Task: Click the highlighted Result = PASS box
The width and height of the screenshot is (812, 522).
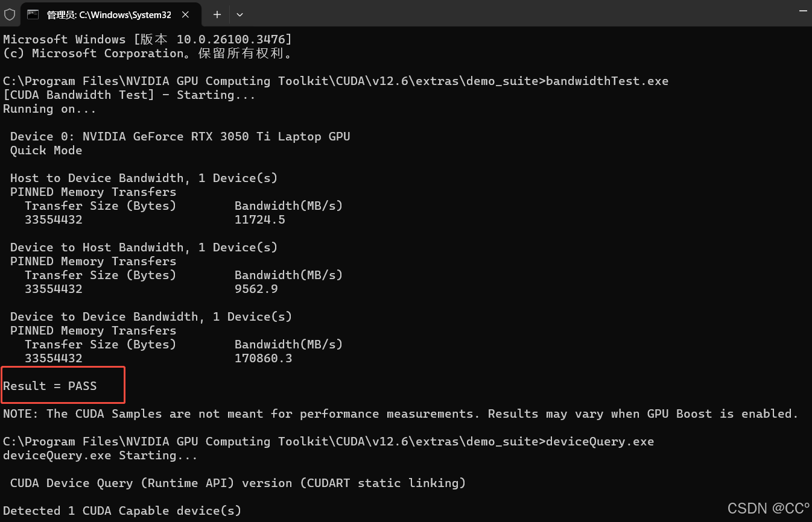Action: pyautogui.click(x=63, y=385)
